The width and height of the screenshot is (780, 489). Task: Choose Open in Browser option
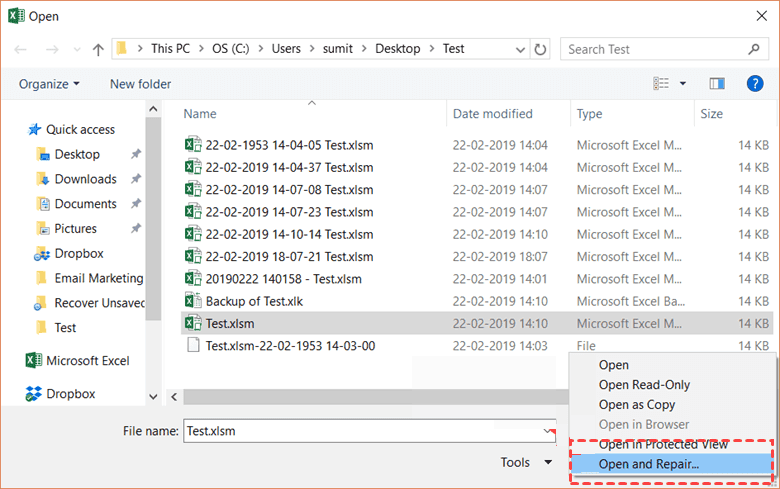[x=644, y=425]
